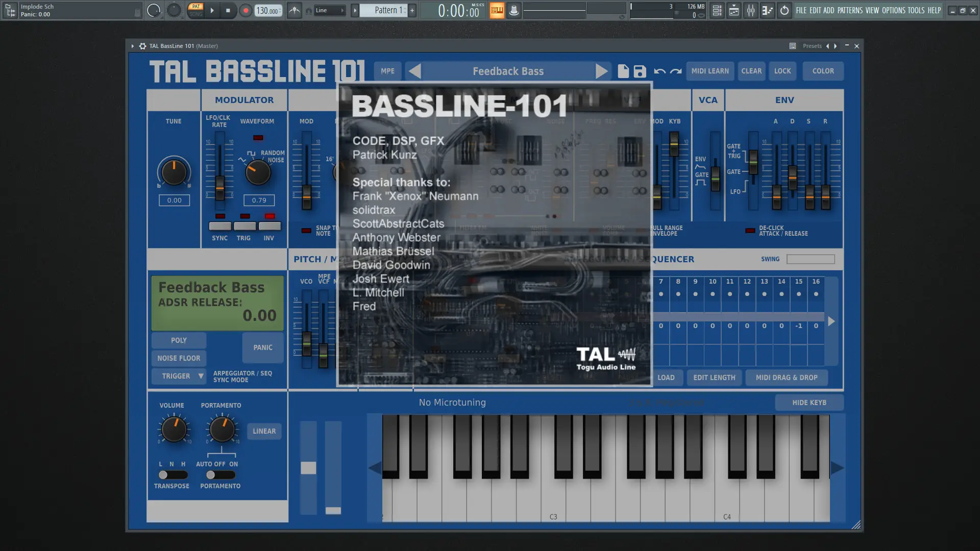This screenshot has width=980, height=551.
Task: Click the undo arrow icon
Action: 659,71
